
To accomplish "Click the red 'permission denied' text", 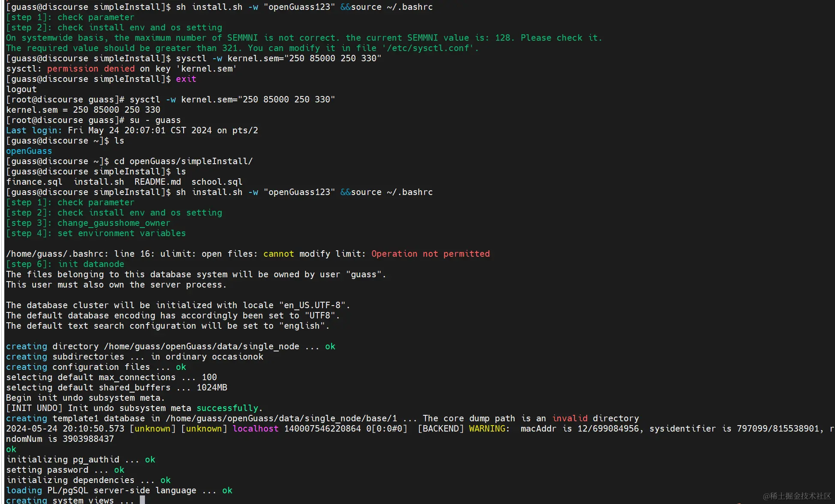I will (90, 69).
